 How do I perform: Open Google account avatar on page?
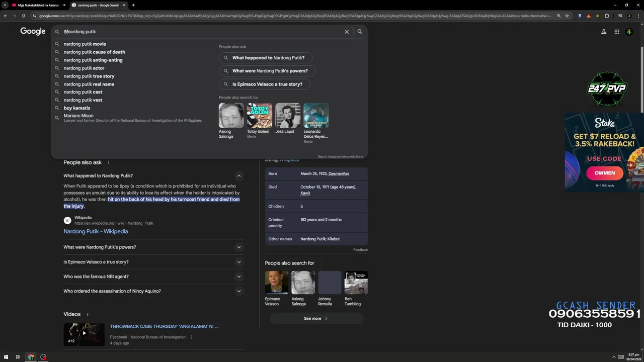[x=629, y=32]
